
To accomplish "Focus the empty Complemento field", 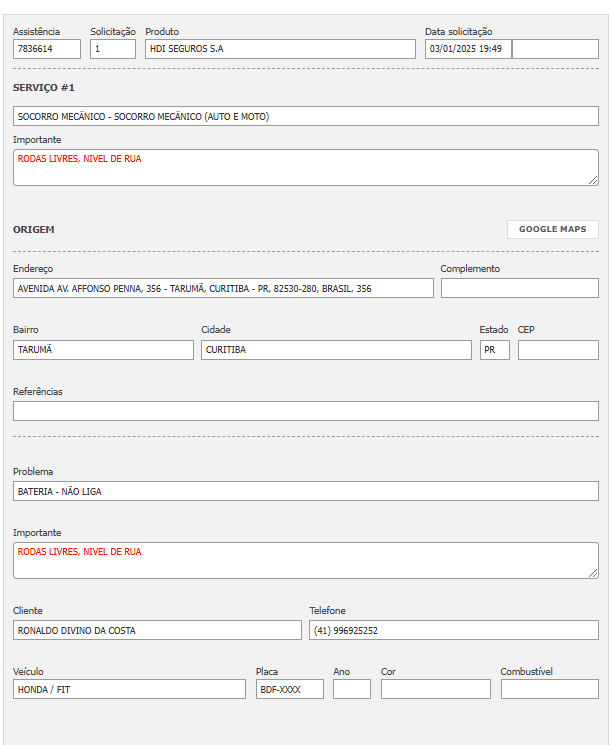I will 519,288.
